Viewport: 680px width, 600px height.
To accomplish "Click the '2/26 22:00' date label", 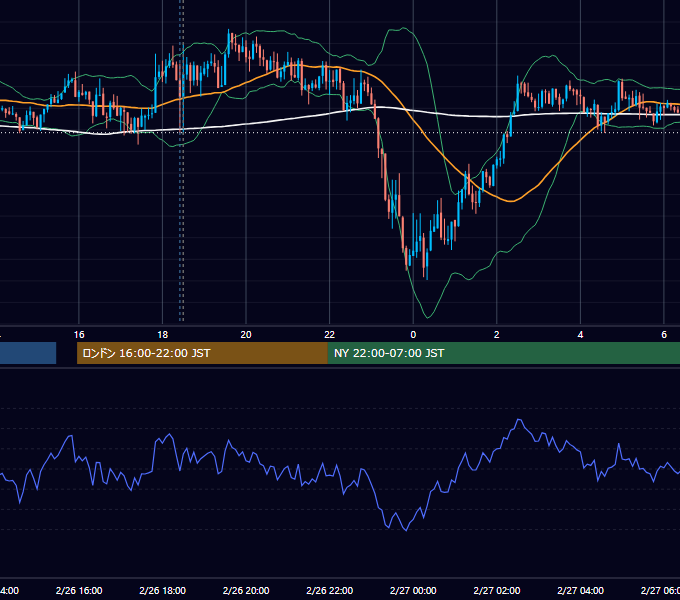I will coord(330,590).
